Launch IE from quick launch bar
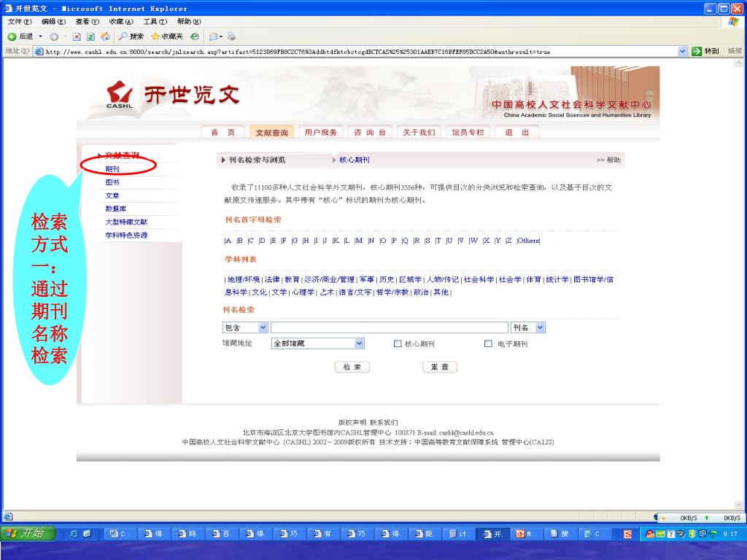The width and height of the screenshot is (747, 560). pos(74,534)
